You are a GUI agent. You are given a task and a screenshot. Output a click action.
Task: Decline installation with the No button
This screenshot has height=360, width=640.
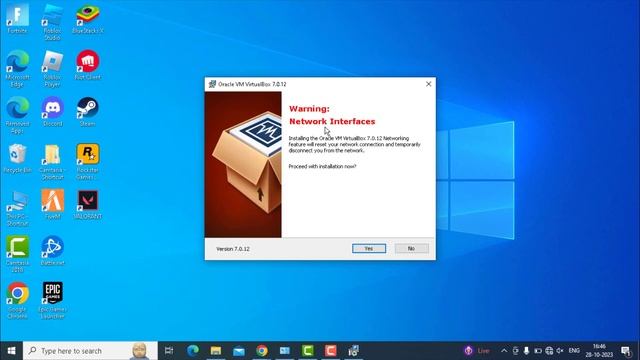pyautogui.click(x=411, y=248)
